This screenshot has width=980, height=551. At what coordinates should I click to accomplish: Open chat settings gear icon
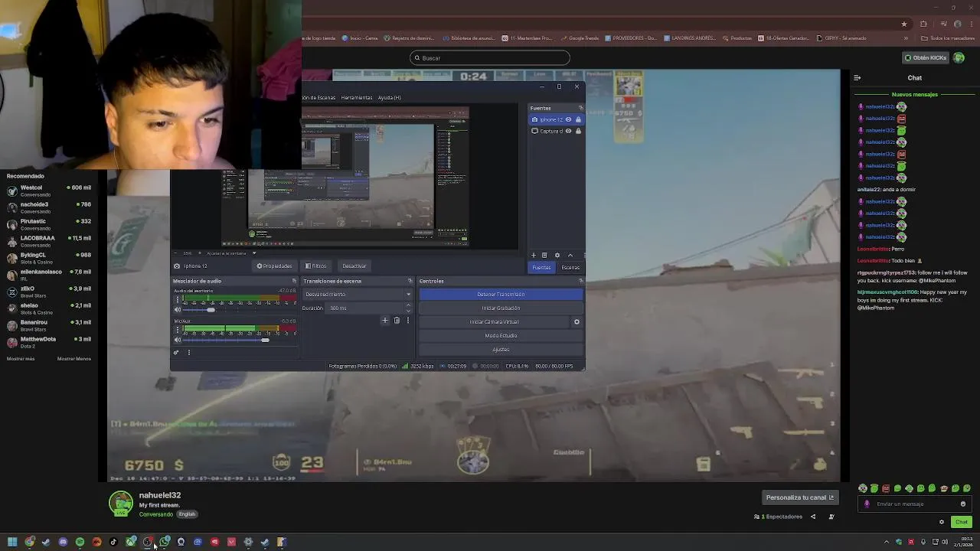(942, 522)
